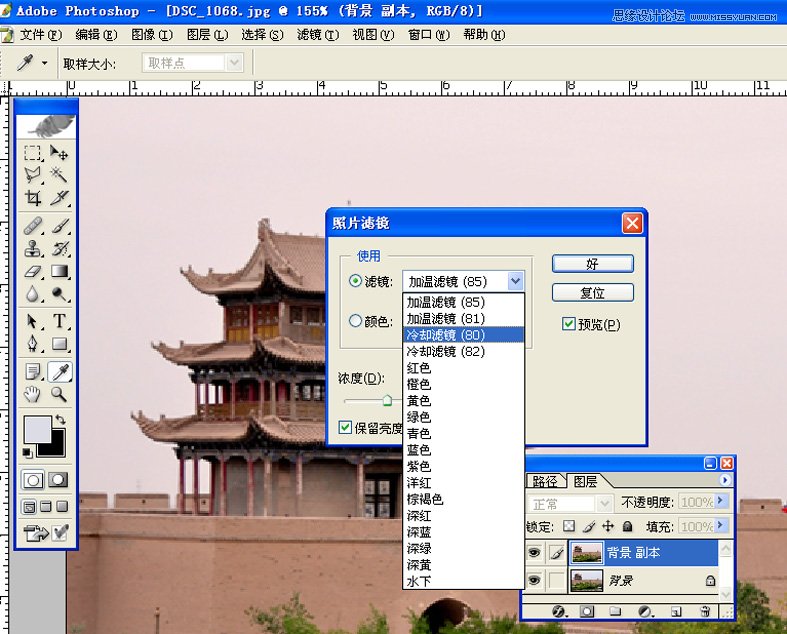Collapse the filter dropdown arrow
This screenshot has height=634, width=787.
click(515, 281)
